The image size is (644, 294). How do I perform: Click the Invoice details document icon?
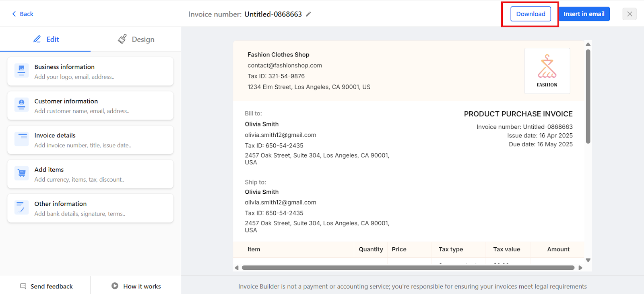click(21, 139)
